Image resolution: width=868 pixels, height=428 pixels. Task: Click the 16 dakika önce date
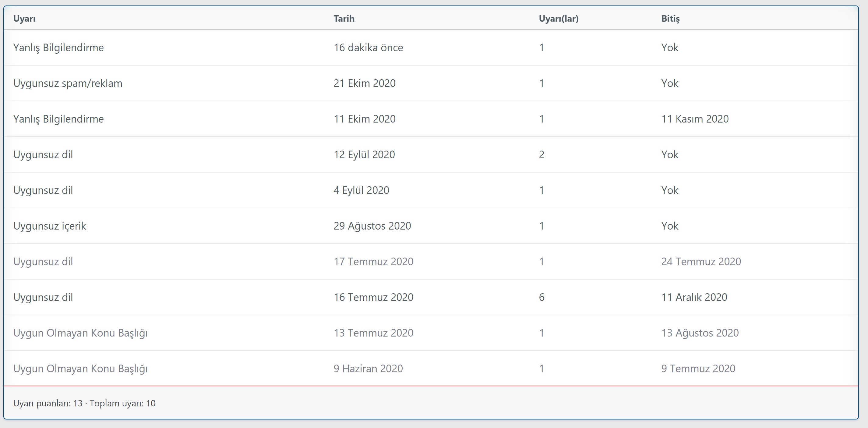click(368, 48)
